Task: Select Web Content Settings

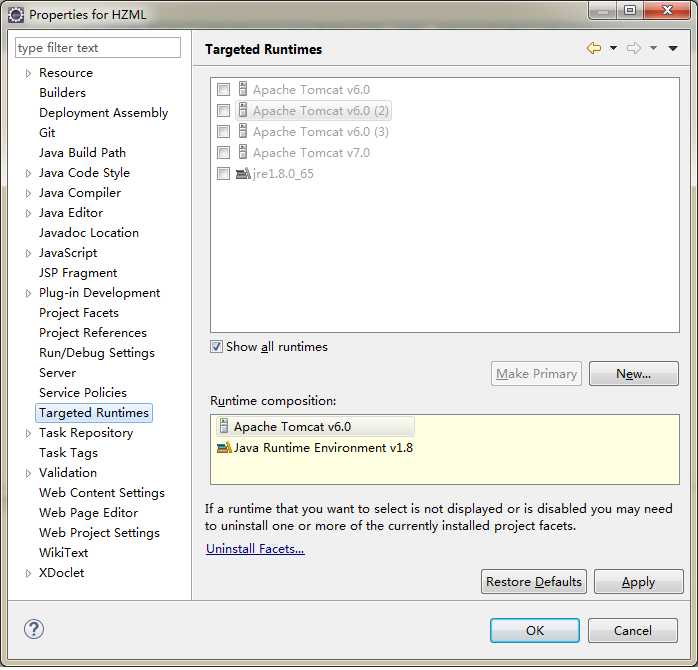Action: 101,493
